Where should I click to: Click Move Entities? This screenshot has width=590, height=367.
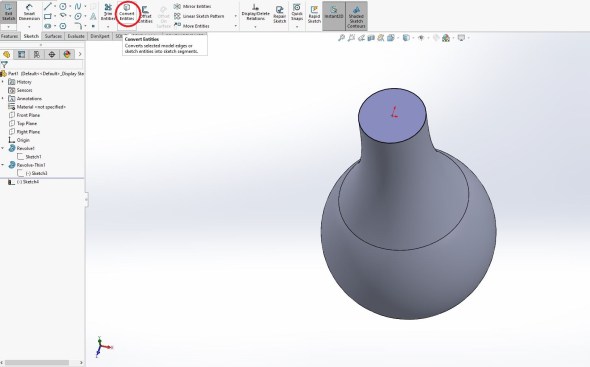point(192,26)
